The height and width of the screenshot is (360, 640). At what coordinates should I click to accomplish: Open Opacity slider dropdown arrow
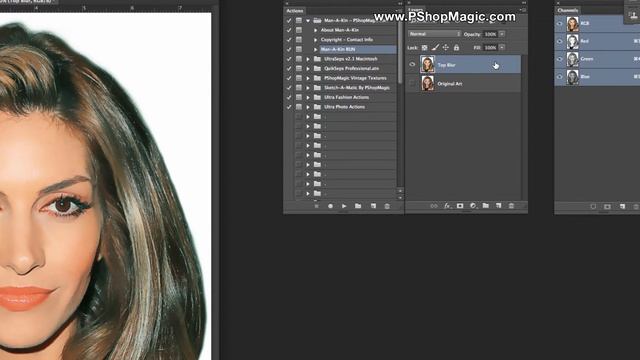coord(502,34)
